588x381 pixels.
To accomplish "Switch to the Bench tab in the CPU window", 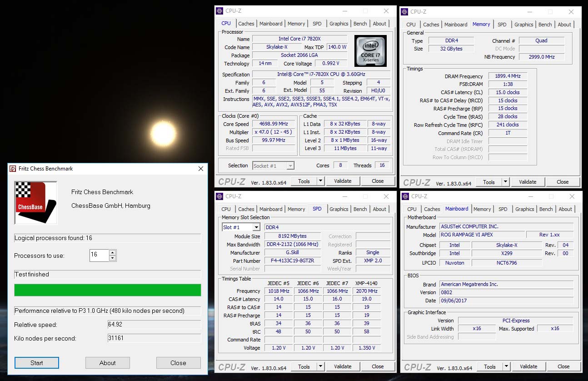I will 360,24.
